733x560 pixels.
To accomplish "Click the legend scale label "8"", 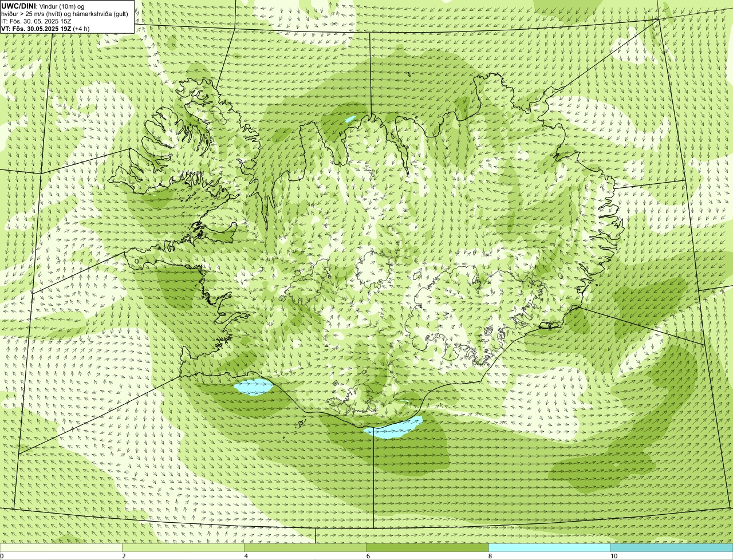I will (x=490, y=556).
